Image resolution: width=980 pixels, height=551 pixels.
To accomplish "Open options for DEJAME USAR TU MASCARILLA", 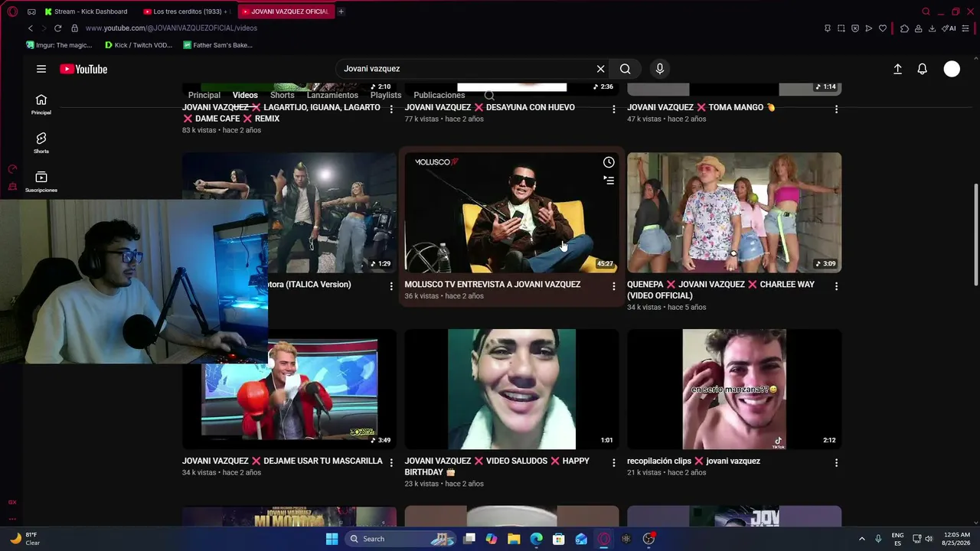I will [391, 463].
